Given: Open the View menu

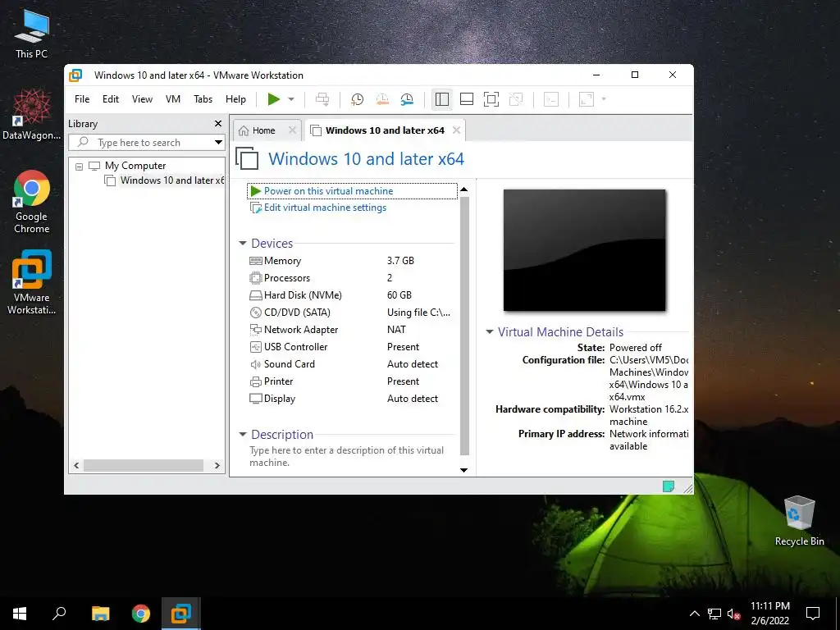Looking at the screenshot, I should pos(142,99).
